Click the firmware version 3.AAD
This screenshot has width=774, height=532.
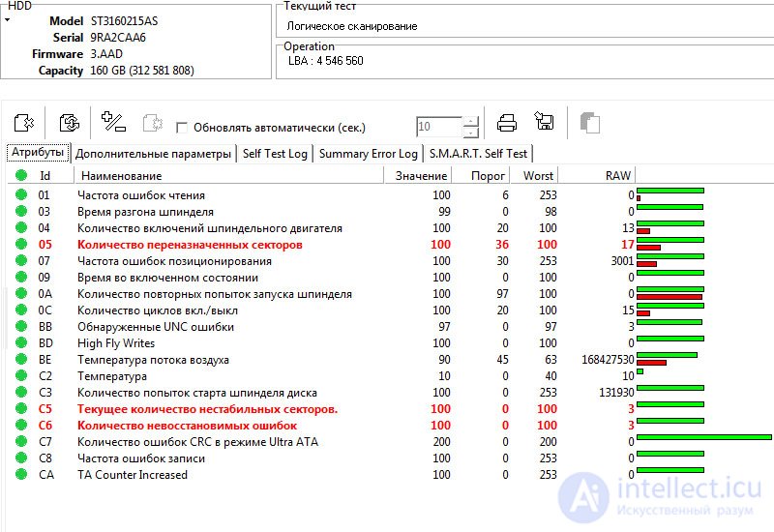click(x=106, y=54)
